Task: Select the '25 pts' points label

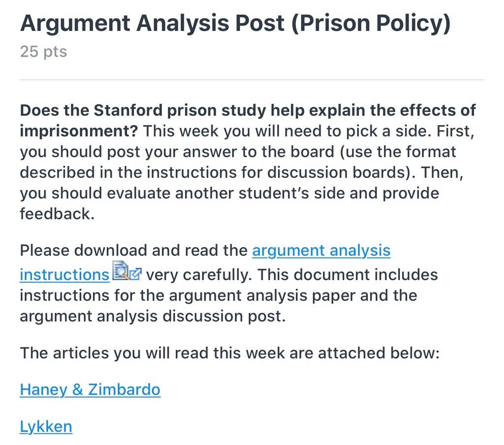Action: [43, 52]
